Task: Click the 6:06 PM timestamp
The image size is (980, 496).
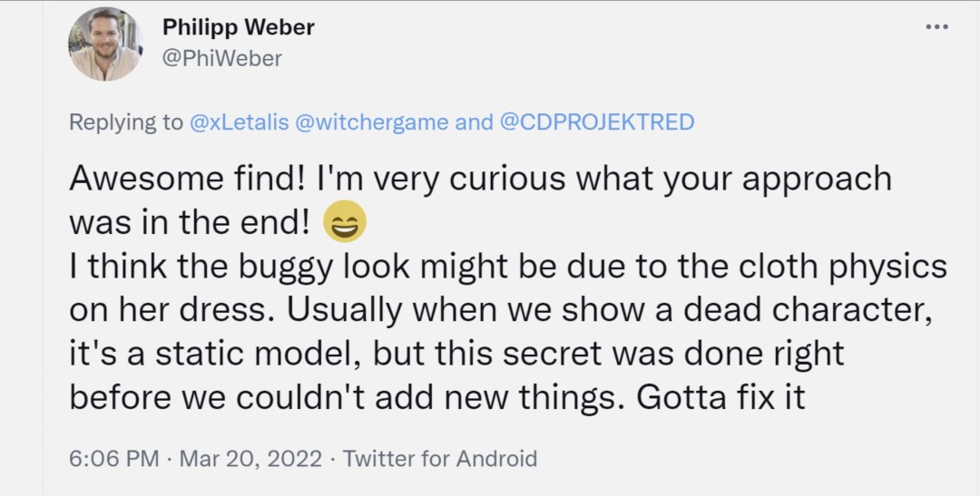Action: click(x=113, y=459)
